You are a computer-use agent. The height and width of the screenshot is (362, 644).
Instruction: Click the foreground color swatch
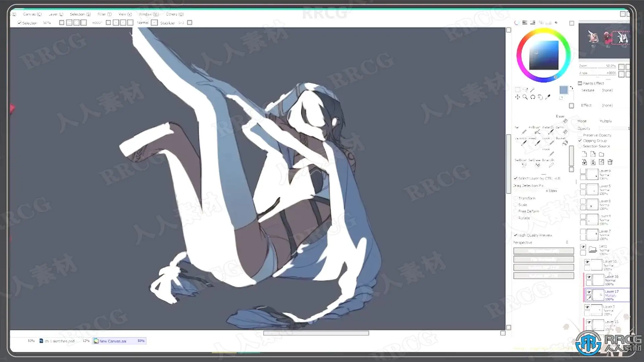tap(563, 90)
